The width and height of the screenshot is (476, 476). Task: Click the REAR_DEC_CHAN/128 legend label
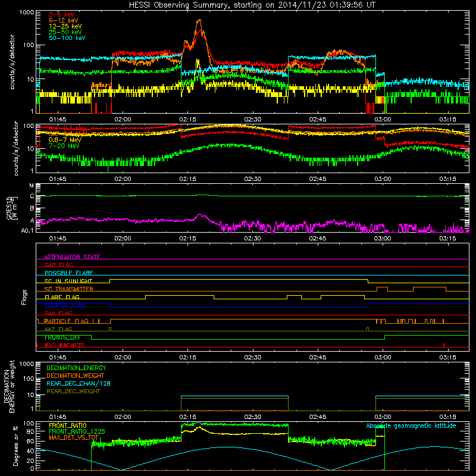point(79,384)
